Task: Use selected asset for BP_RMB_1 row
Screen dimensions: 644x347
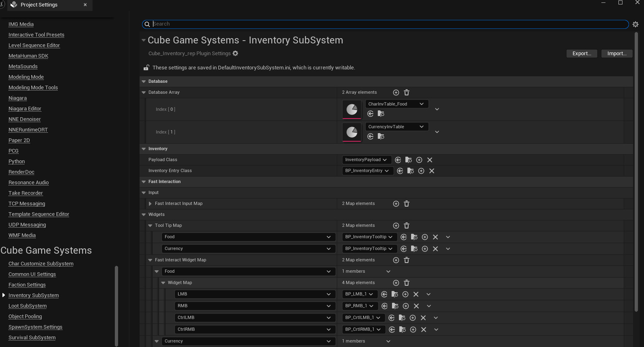Action: 385,306
